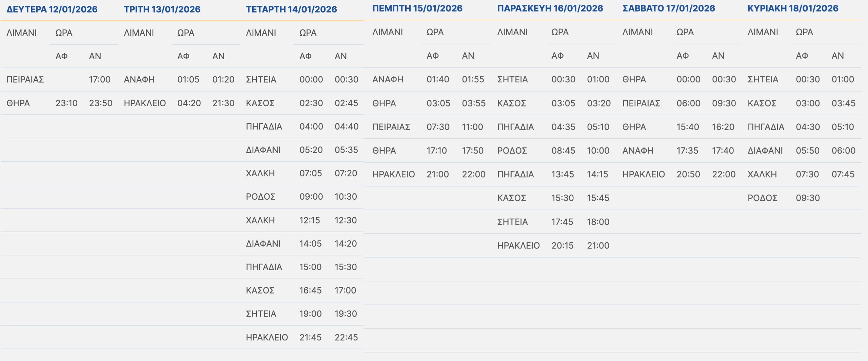
Task: Select the ΠΕΜΠΤΗ 15/01/2026 day heading
Action: coord(417,8)
